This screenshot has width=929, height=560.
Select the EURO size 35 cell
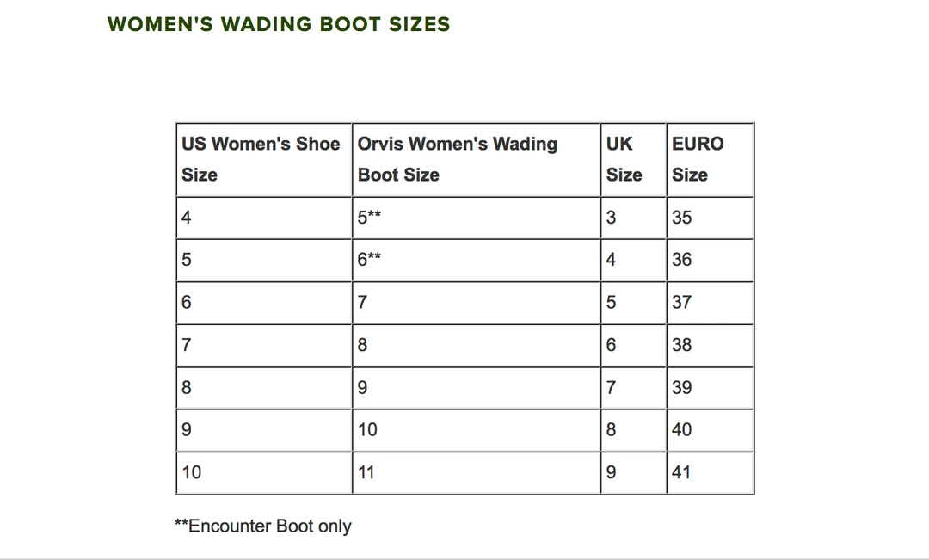682,218
